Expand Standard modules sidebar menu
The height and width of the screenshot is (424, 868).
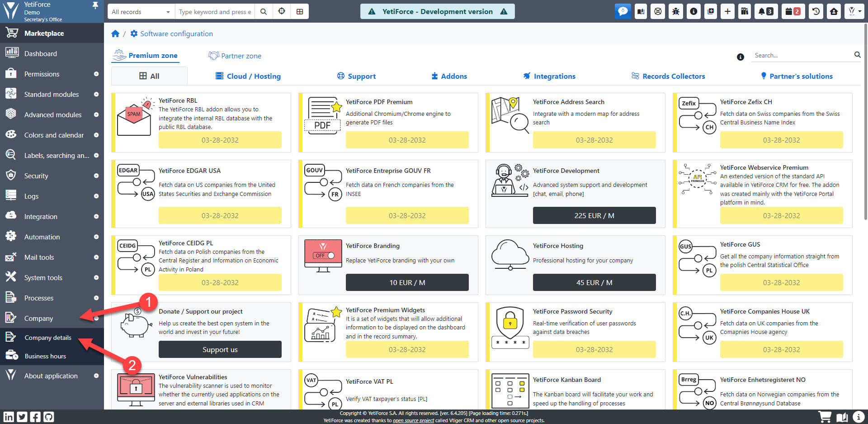coord(52,95)
